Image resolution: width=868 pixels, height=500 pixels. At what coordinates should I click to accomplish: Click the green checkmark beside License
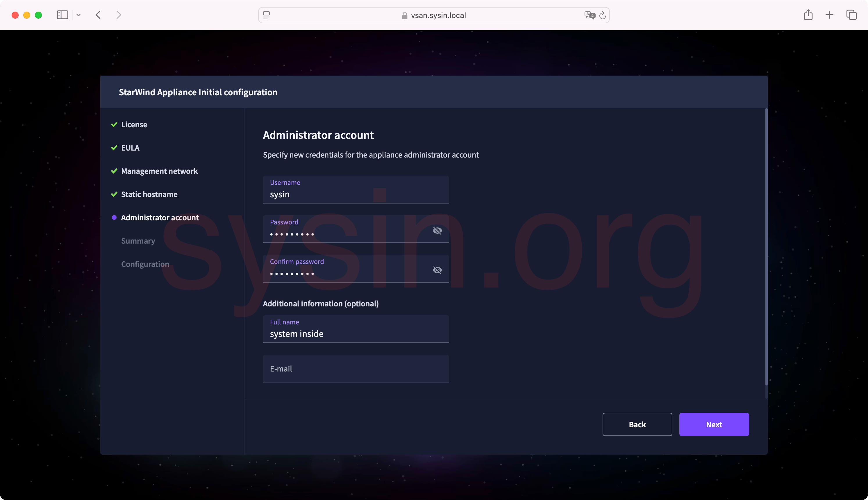(114, 124)
